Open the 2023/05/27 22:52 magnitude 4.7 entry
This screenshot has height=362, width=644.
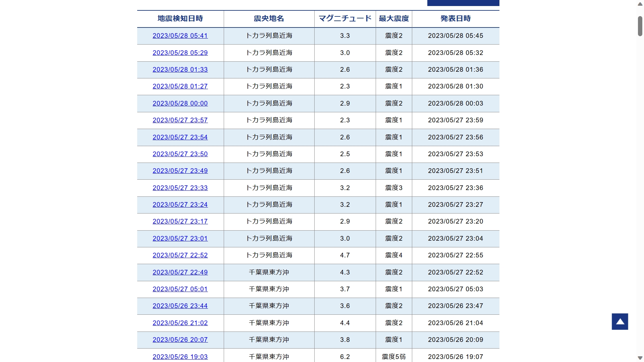tap(180, 255)
